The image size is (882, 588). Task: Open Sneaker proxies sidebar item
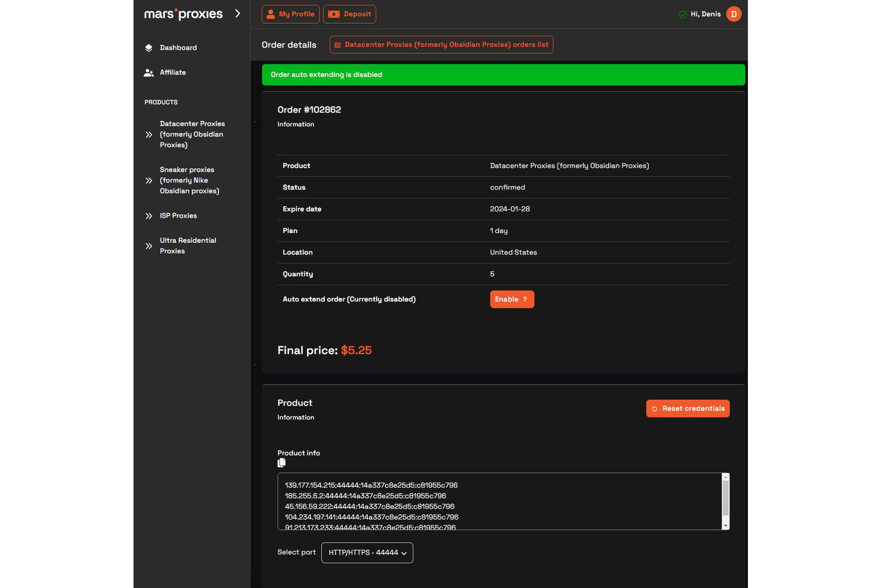pyautogui.click(x=190, y=181)
